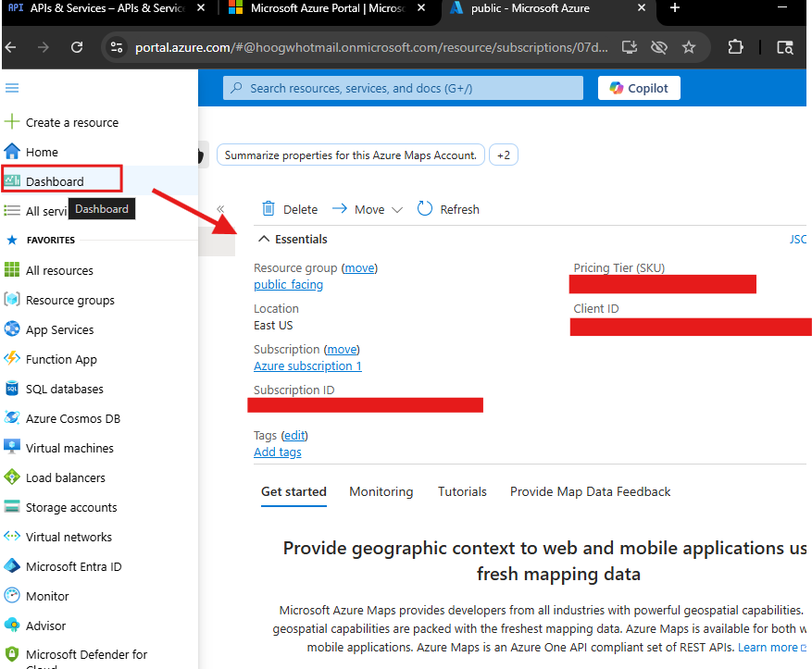Reload the page with the browser refresh icon

click(x=77, y=47)
